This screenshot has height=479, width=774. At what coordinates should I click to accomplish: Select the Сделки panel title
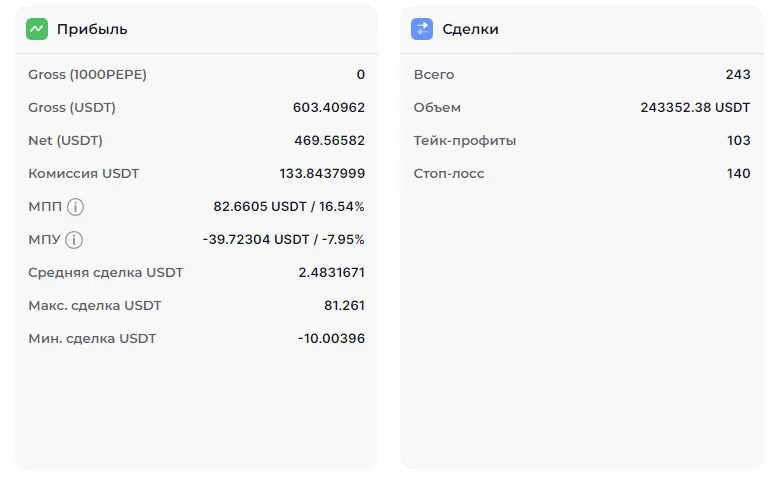(x=470, y=29)
